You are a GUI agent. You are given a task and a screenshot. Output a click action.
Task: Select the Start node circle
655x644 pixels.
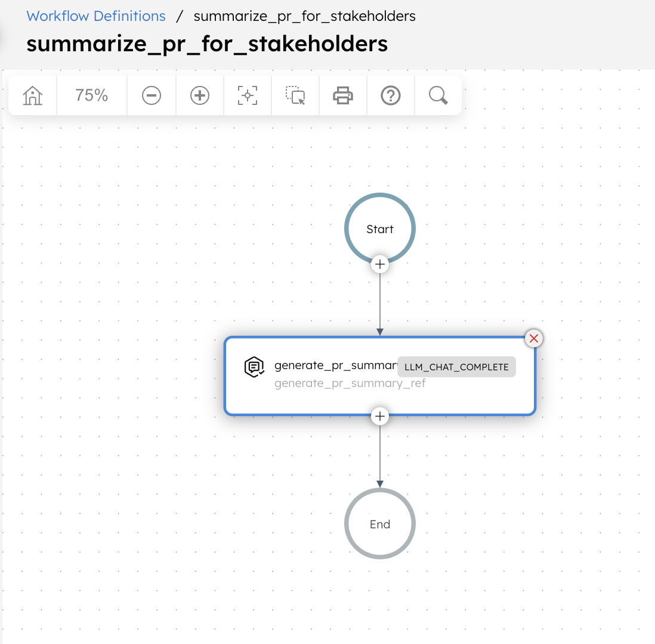click(x=380, y=228)
